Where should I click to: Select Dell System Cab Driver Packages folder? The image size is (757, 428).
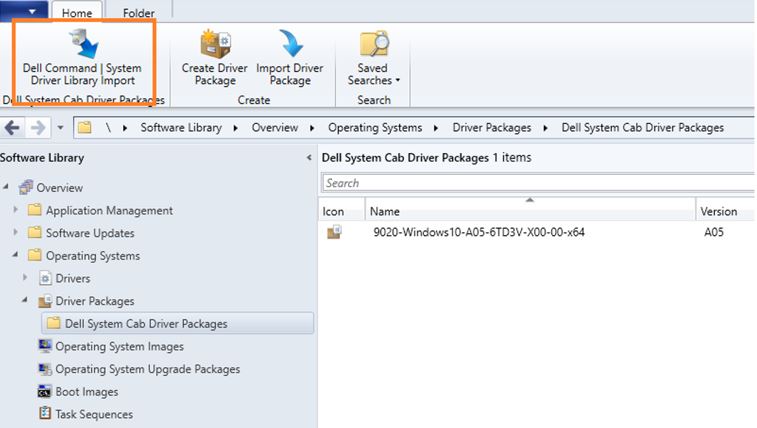tap(178, 323)
